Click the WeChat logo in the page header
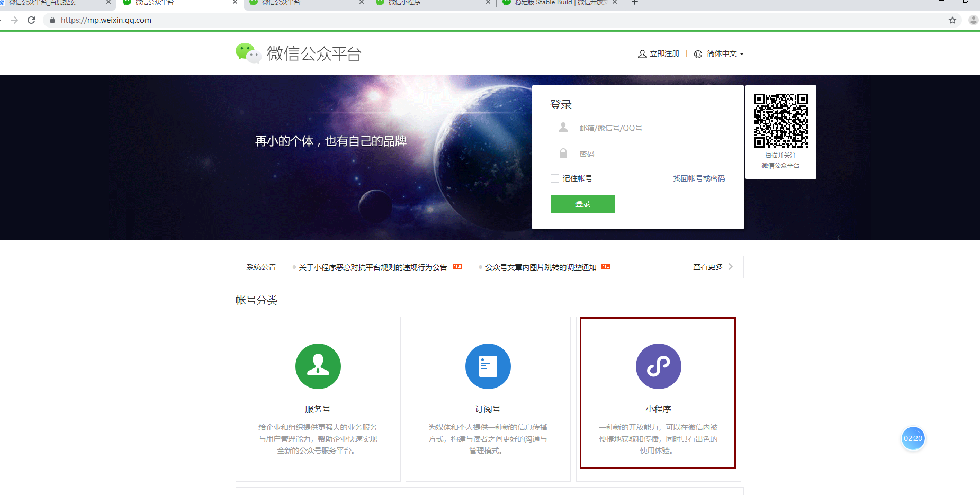Image resolution: width=980 pixels, height=495 pixels. click(248, 53)
